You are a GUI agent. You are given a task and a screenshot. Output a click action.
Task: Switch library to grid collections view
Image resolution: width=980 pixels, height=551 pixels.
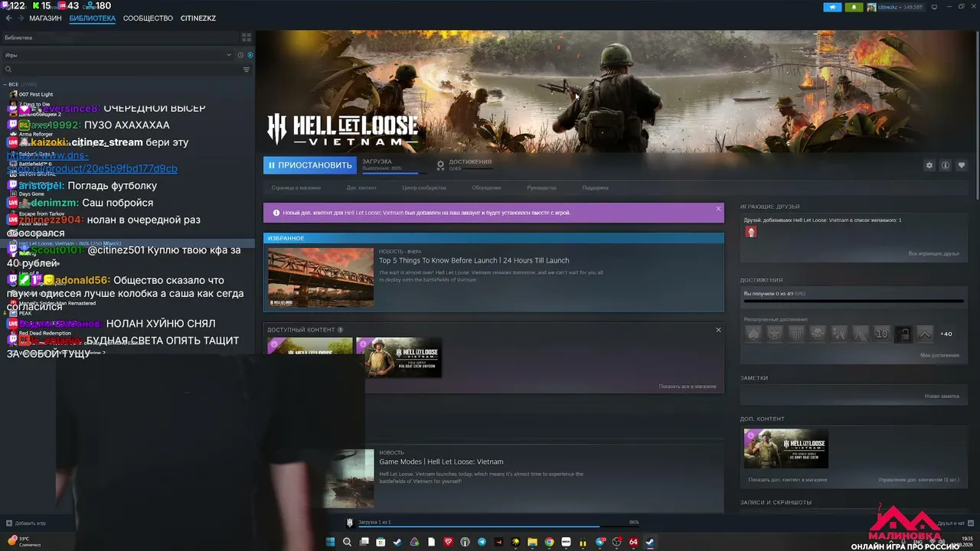pos(247,37)
